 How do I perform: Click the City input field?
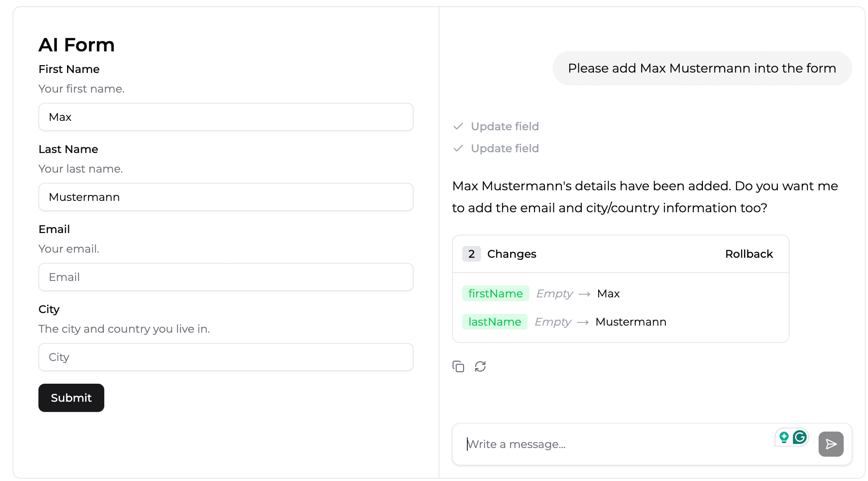226,357
